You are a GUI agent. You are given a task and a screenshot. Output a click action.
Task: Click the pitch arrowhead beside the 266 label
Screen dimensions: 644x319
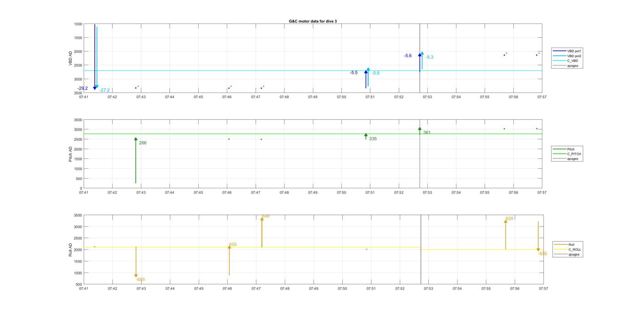136,139
